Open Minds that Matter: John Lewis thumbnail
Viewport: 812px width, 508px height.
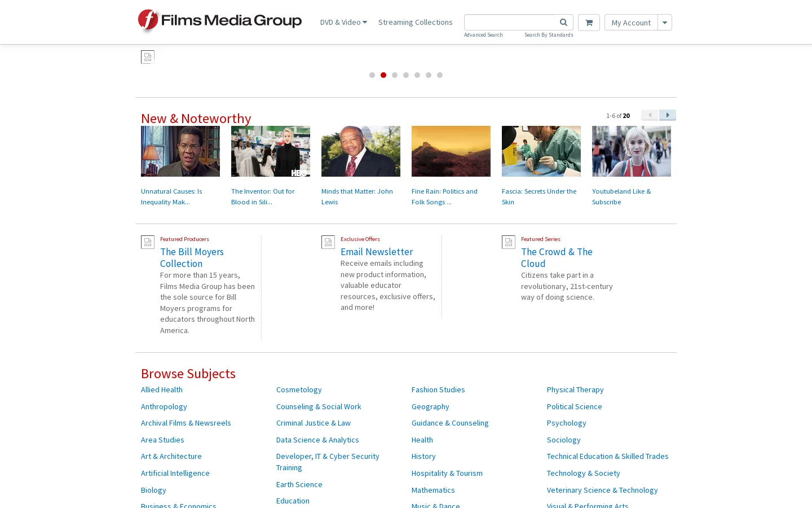(x=361, y=151)
